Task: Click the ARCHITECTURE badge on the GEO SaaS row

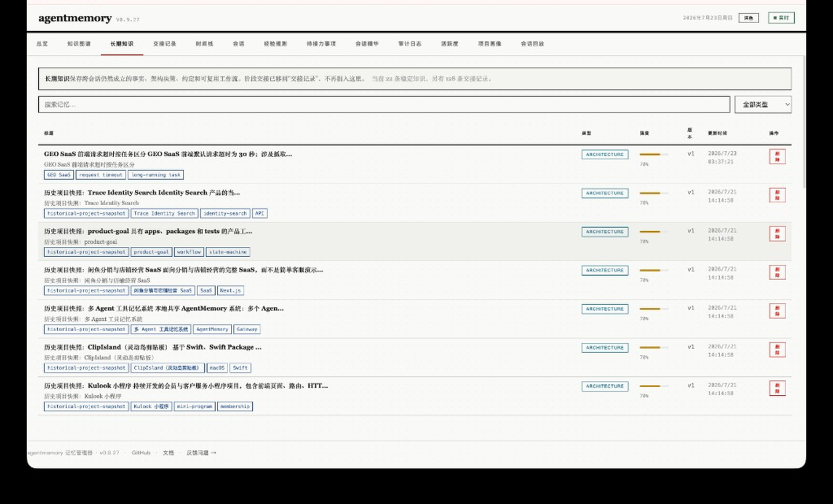Action: click(605, 154)
